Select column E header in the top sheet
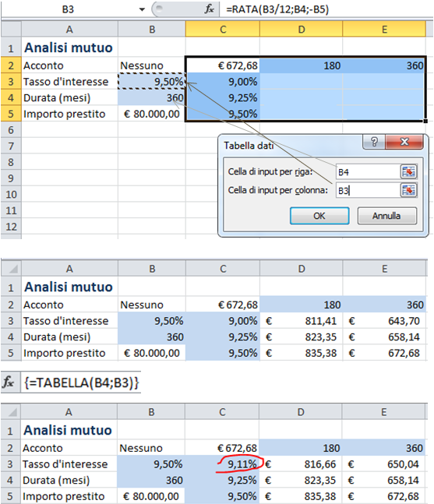This screenshot has width=434, height=504. point(384,30)
